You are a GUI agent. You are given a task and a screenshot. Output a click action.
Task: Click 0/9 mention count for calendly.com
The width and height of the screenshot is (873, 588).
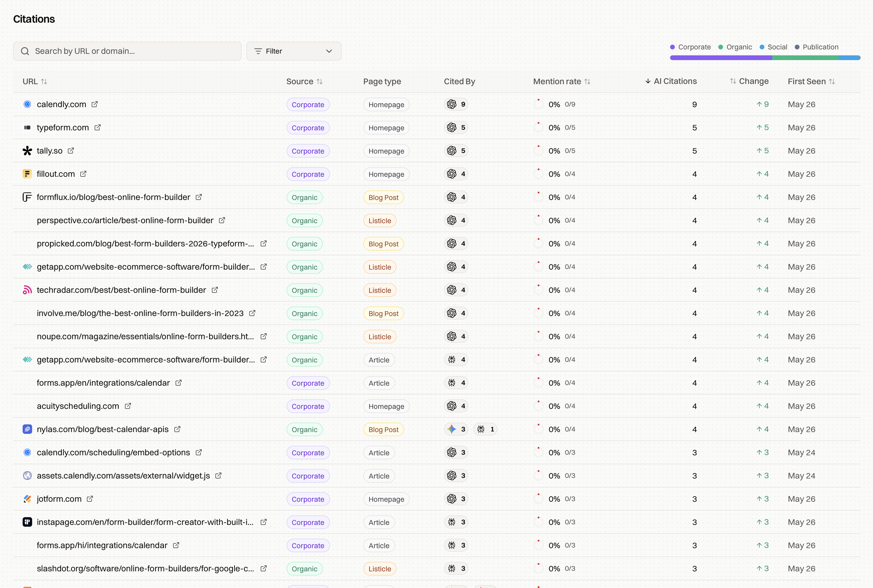click(570, 104)
